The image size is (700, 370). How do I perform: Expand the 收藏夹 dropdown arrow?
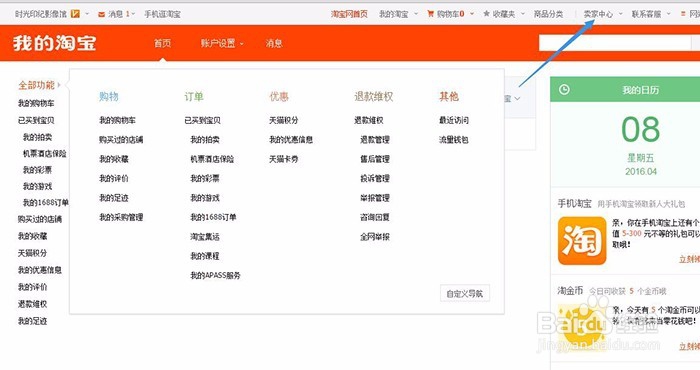pos(523,14)
